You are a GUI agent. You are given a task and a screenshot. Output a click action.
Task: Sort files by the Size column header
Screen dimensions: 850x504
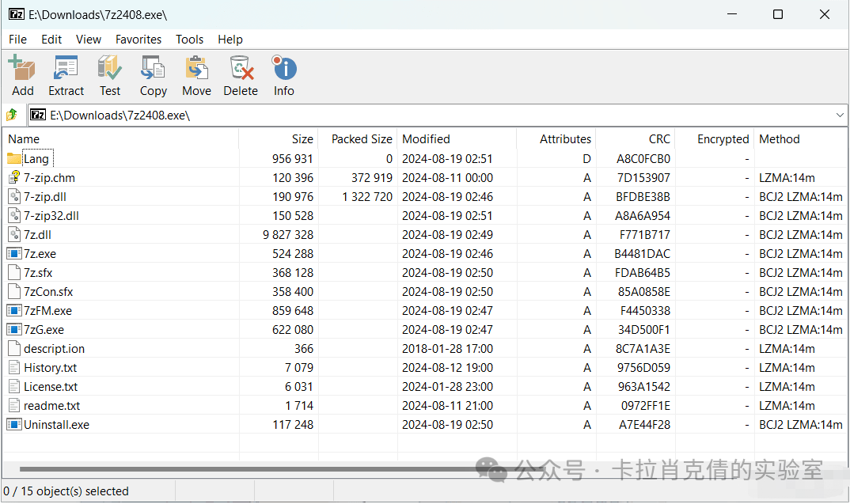coord(302,138)
